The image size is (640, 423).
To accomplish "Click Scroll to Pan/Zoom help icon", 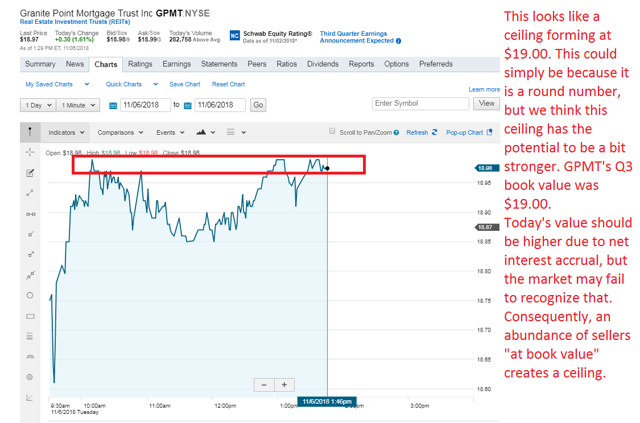I will tap(396, 133).
